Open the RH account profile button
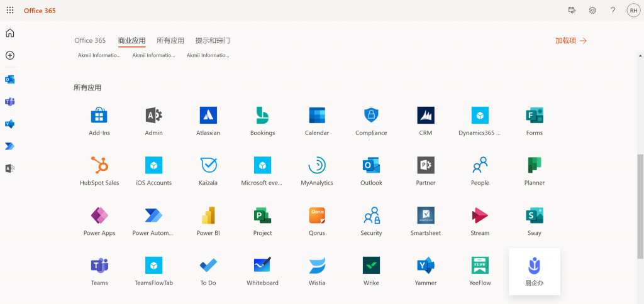644x304 pixels. click(633, 11)
